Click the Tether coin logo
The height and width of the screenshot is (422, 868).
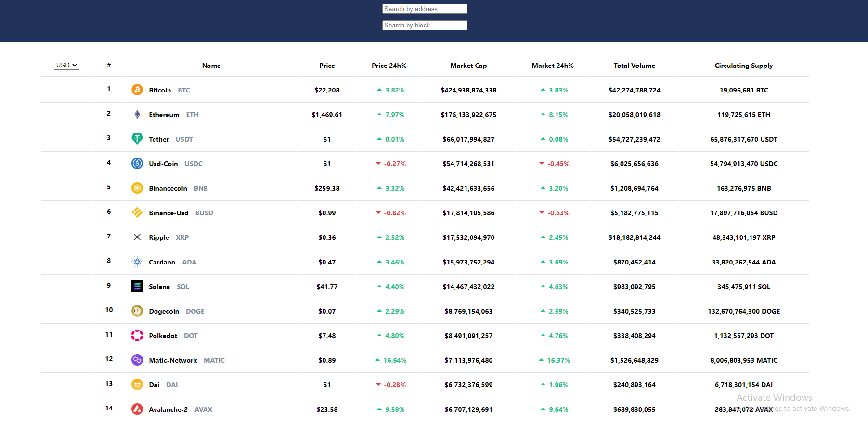[x=137, y=139]
